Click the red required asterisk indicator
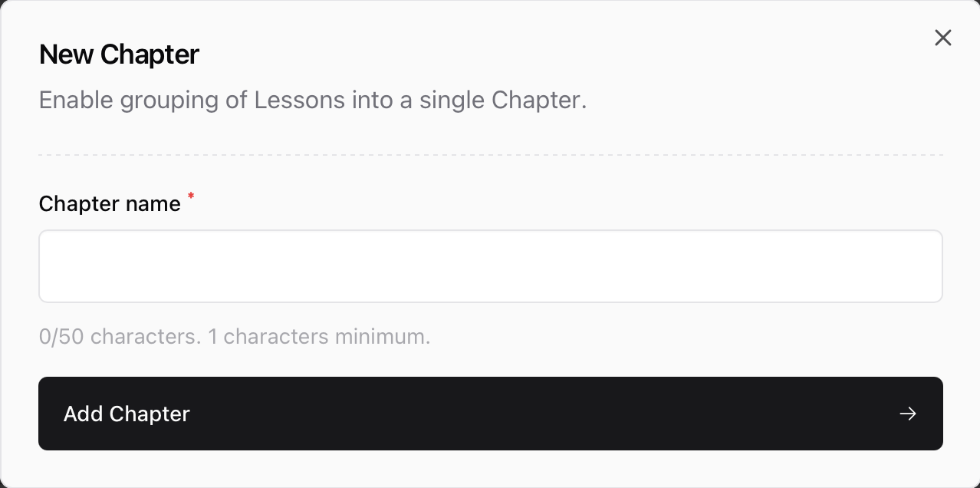Image resolution: width=980 pixels, height=488 pixels. [190, 198]
